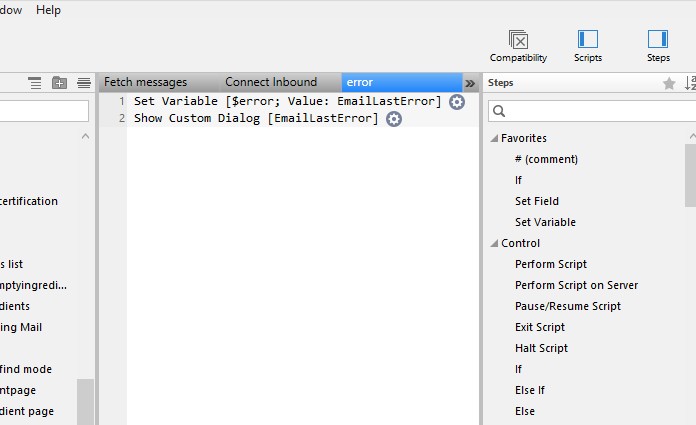Switch to the Connect Inbound tab
The height and width of the screenshot is (425, 696).
tap(270, 82)
